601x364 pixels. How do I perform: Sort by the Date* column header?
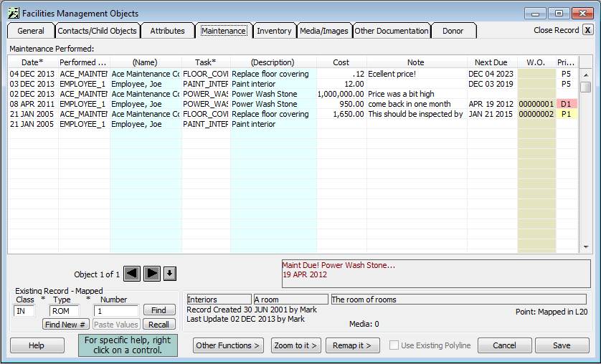33,62
